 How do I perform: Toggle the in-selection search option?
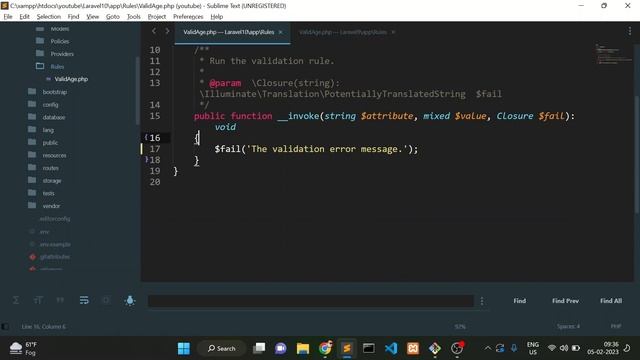pyautogui.click(x=106, y=300)
